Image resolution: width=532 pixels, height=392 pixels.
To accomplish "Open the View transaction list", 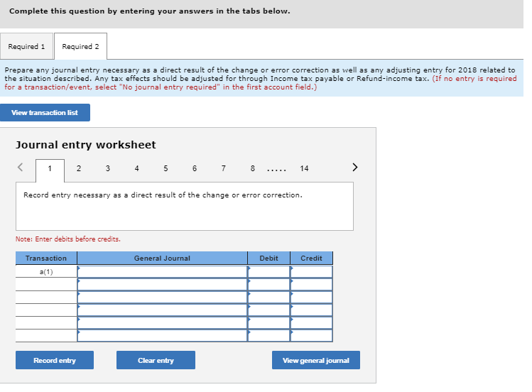I will (45, 113).
